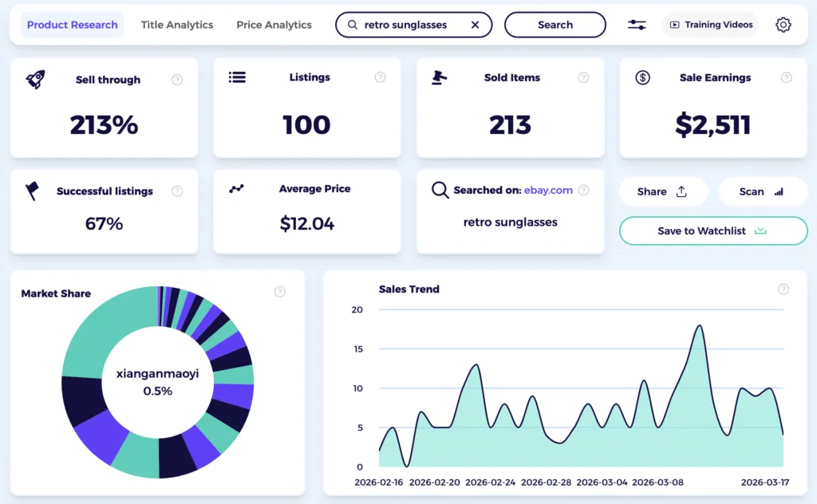Viewport: 817px width, 504px height.
Task: Switch to the Title Analytics tab
Action: coord(177,25)
